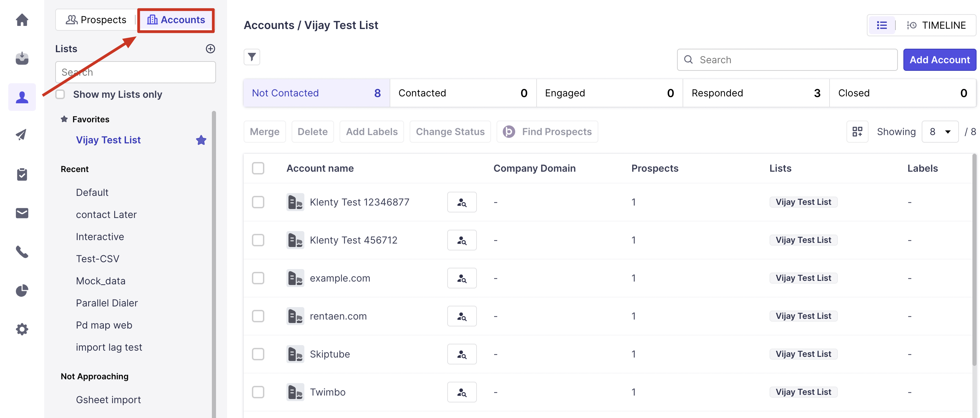980x418 pixels.
Task: Click the Add Account button
Action: [939, 60]
